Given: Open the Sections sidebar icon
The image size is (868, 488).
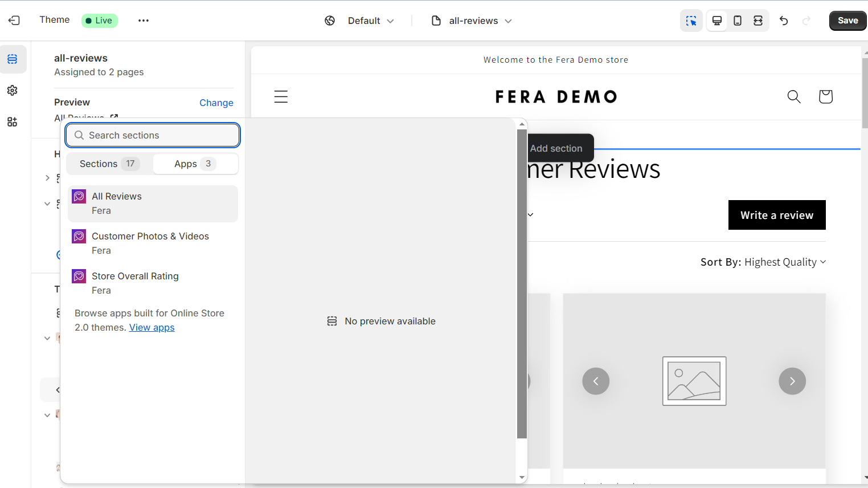Looking at the screenshot, I should tap(13, 59).
